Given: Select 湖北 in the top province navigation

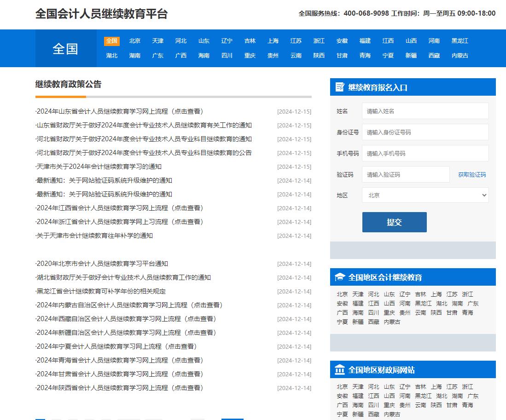Looking at the screenshot, I should pos(112,56).
